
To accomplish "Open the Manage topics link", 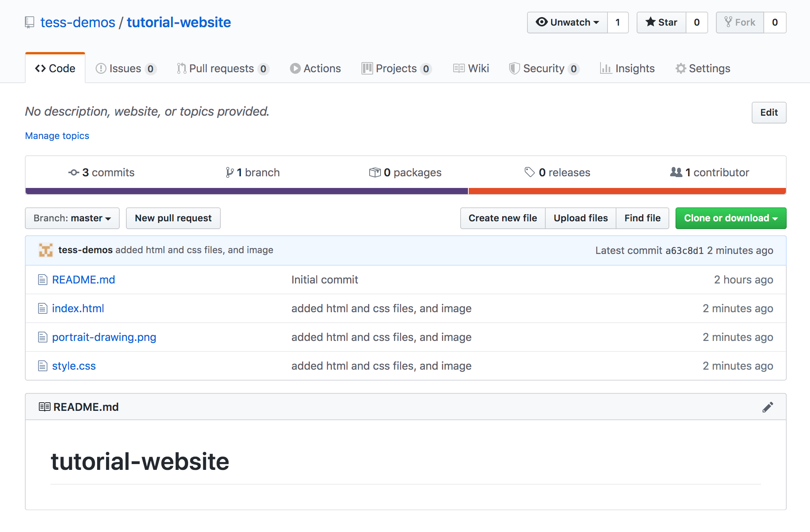I will click(57, 136).
